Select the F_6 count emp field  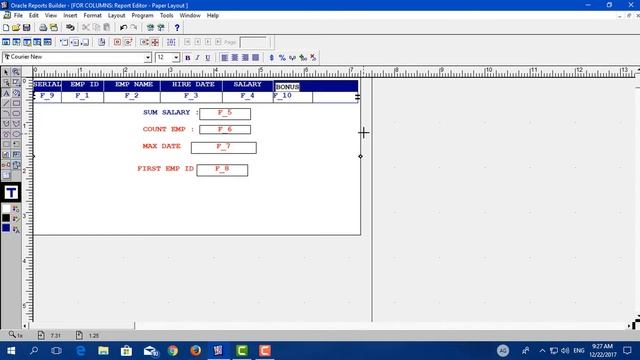tap(225, 130)
